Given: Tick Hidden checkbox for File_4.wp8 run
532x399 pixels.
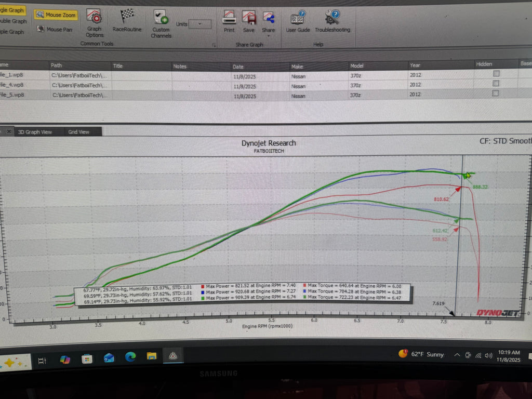Looking at the screenshot, I should click(496, 84).
